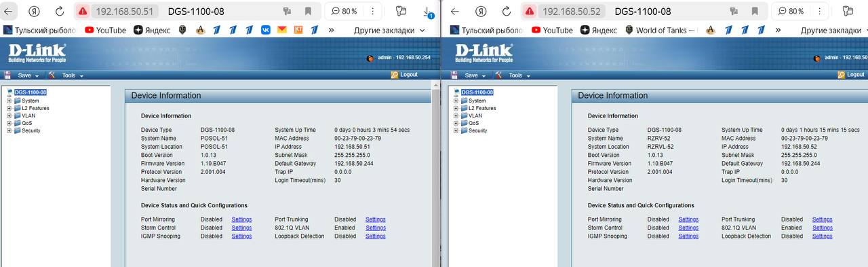This screenshot has width=868, height=267.
Task: Open 802.1Q VLAN Settings on RZRVL-52
Action: 822,228
